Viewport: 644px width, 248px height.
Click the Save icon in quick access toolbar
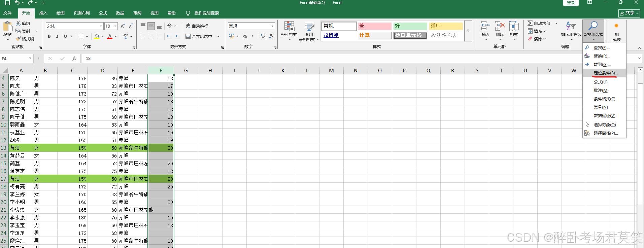pyautogui.click(x=7, y=3)
